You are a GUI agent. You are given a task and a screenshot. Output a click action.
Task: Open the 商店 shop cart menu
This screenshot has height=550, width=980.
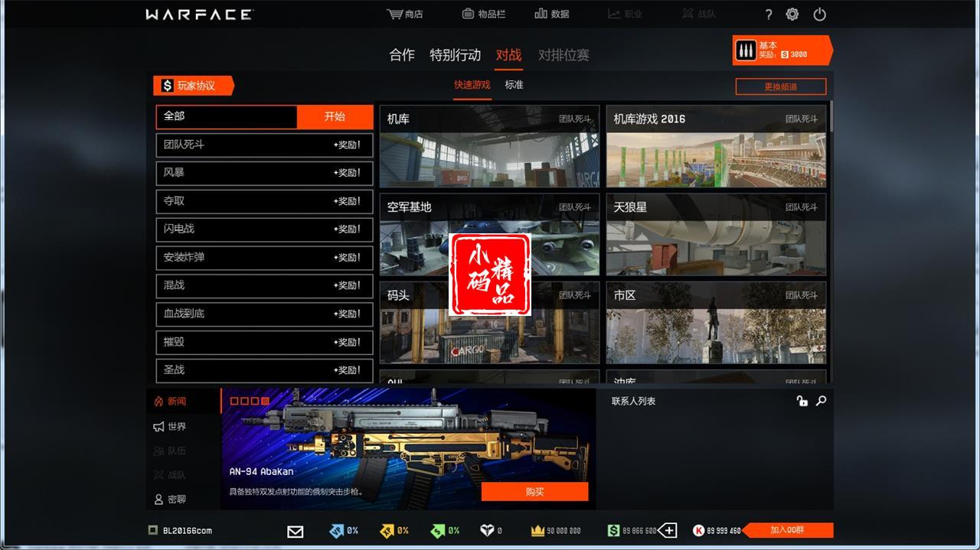coord(405,14)
